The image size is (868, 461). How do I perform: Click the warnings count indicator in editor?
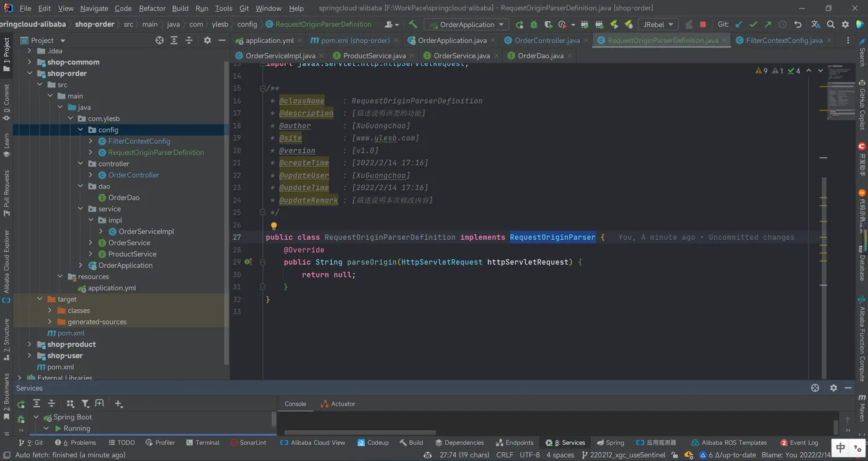coord(761,71)
